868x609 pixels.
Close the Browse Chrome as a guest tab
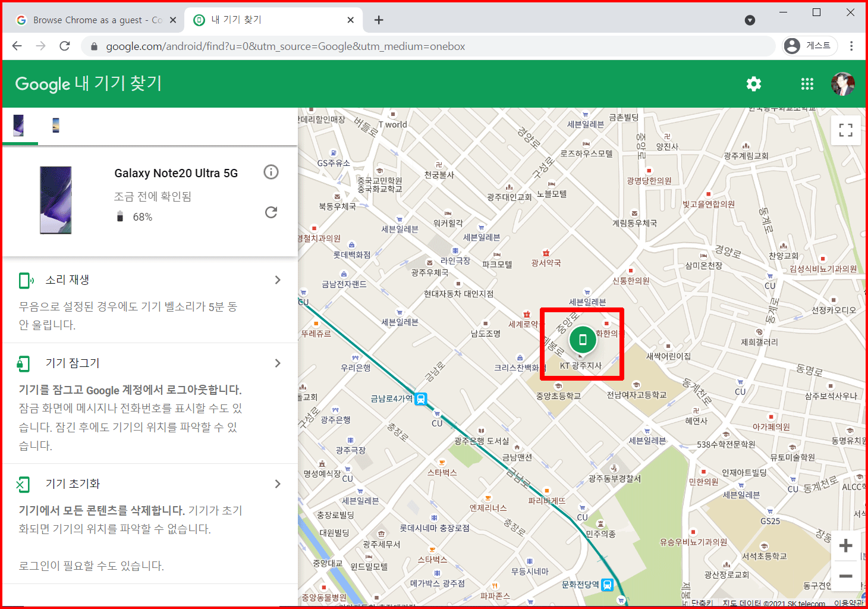coord(173,20)
